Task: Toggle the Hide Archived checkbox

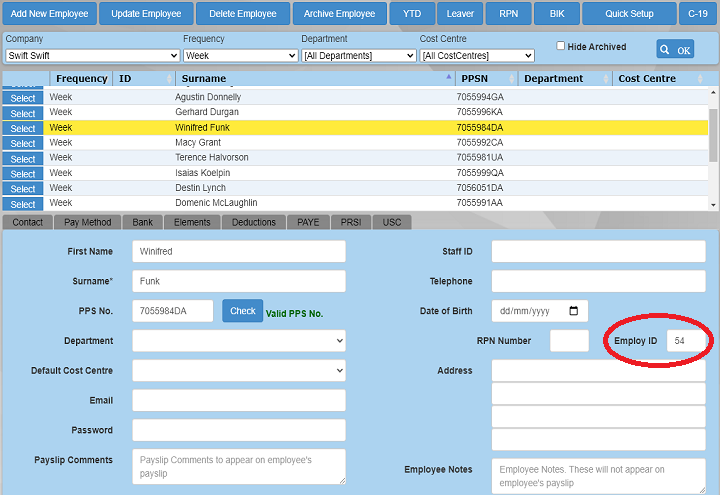Action: coord(561,46)
